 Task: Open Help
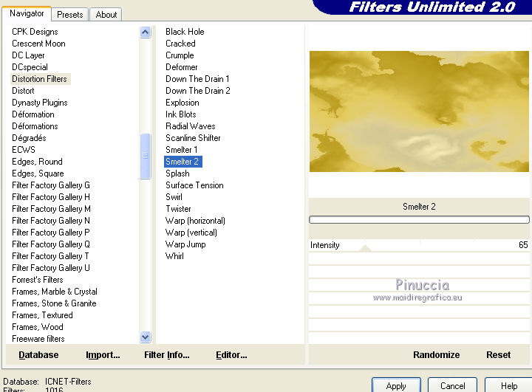click(x=509, y=385)
